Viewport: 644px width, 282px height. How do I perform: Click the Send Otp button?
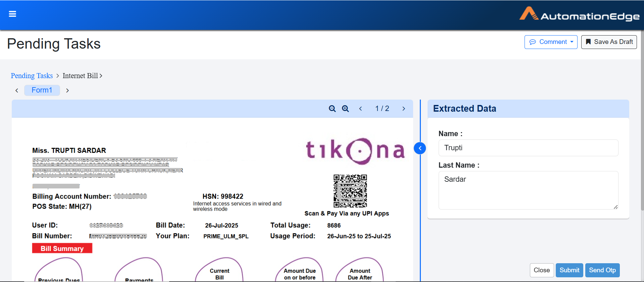pos(602,270)
